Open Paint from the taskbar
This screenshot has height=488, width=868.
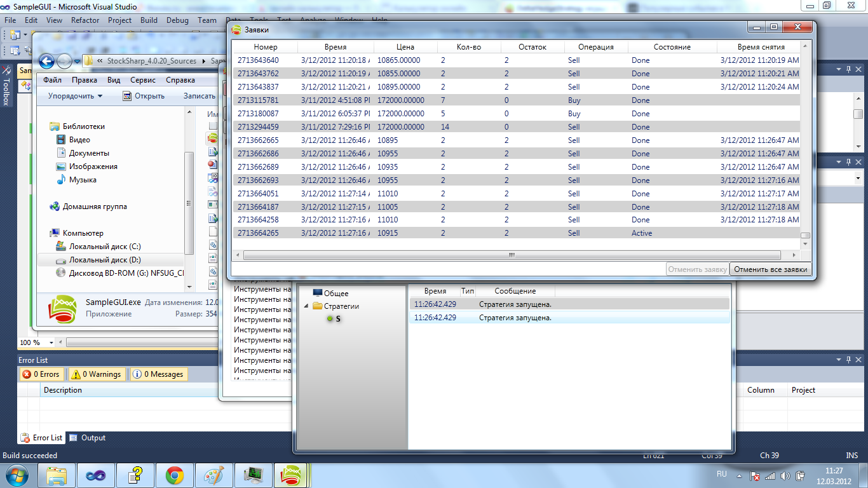point(214,474)
